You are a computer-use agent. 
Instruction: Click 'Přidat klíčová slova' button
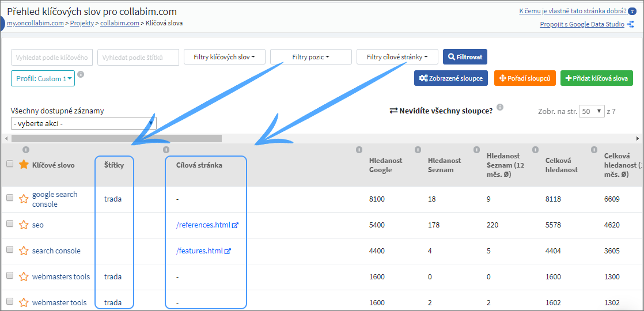597,78
